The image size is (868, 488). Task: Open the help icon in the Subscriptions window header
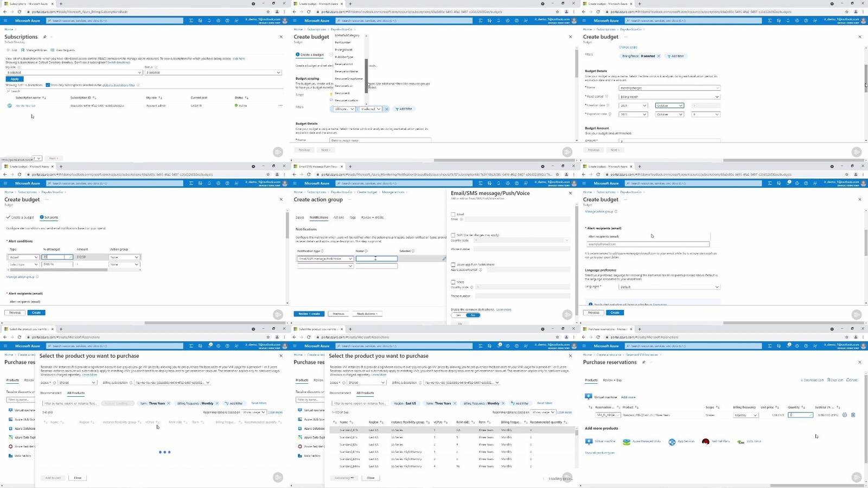click(228, 21)
